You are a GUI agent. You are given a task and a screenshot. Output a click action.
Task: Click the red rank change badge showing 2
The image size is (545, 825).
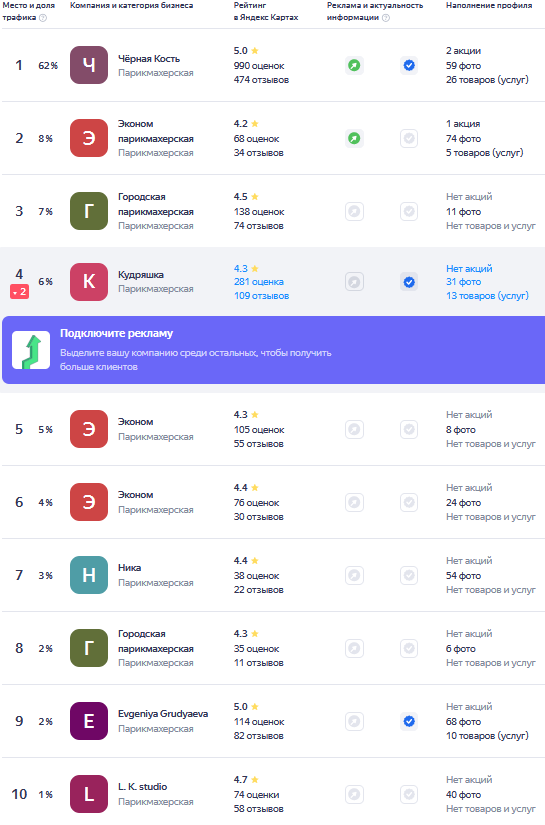point(19,292)
